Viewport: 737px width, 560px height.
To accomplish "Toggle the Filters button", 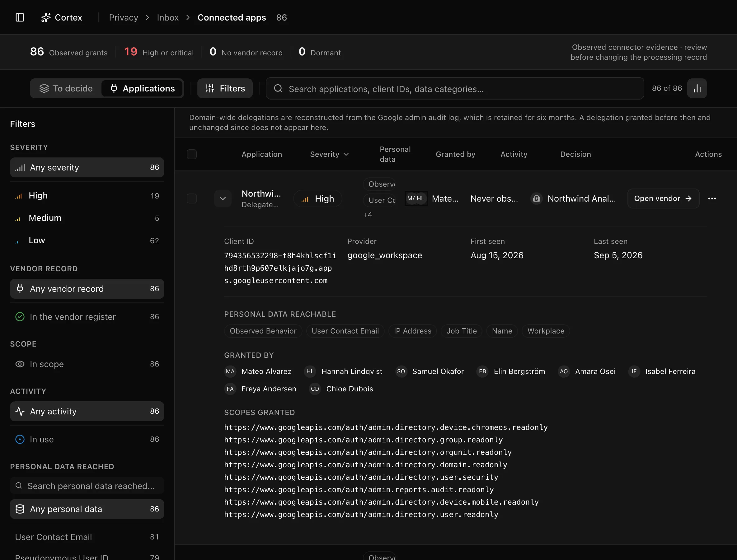I will [x=225, y=88].
